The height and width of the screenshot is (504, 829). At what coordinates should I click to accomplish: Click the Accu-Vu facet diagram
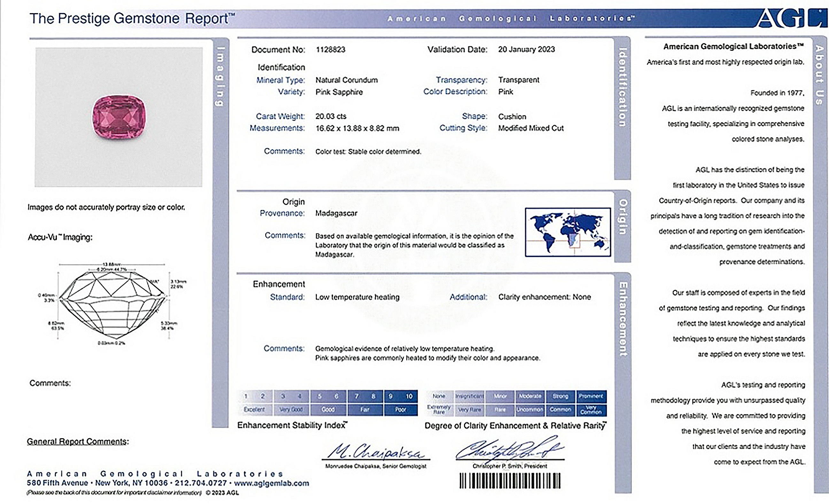113,304
